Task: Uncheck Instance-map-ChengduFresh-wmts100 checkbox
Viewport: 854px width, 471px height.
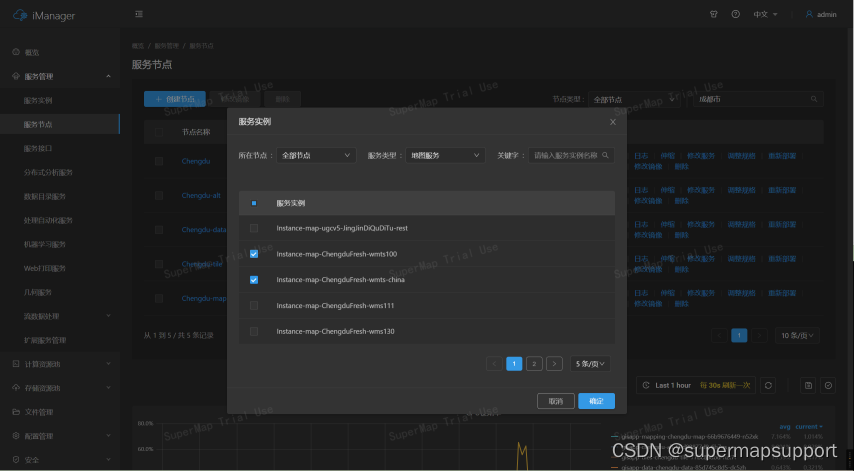Action: point(254,254)
